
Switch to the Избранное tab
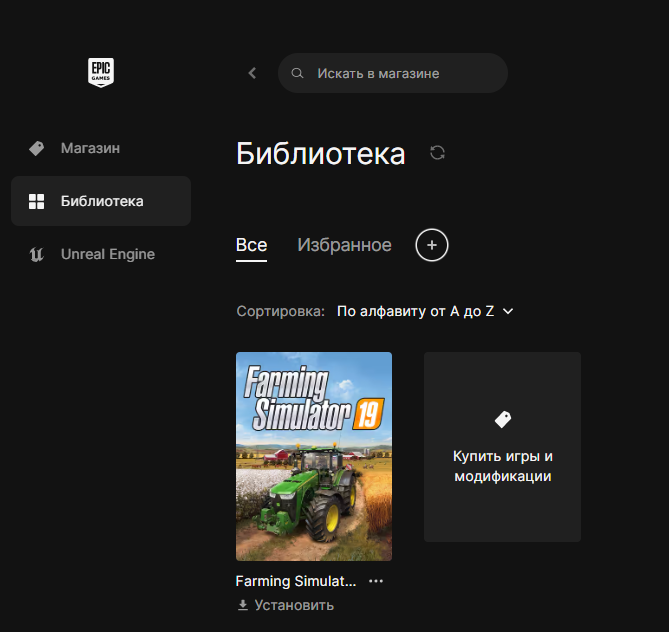point(344,245)
